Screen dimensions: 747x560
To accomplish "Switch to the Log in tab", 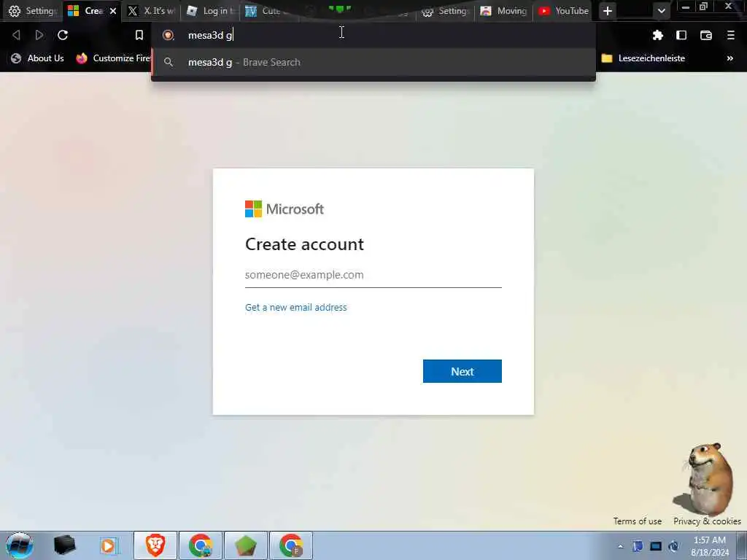I will coord(211,10).
